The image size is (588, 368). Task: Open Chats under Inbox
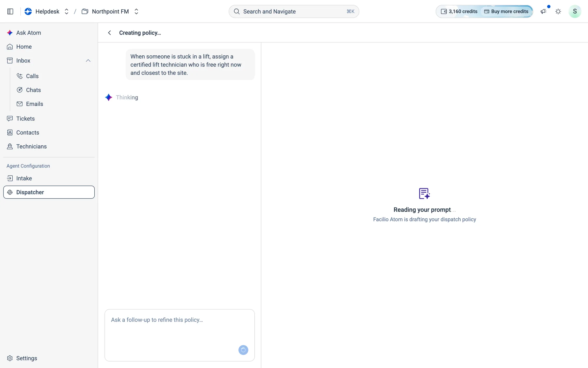click(33, 90)
